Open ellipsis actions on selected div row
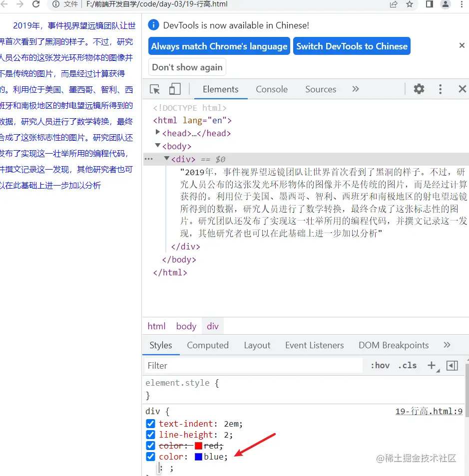The image size is (469, 476). 149,159
